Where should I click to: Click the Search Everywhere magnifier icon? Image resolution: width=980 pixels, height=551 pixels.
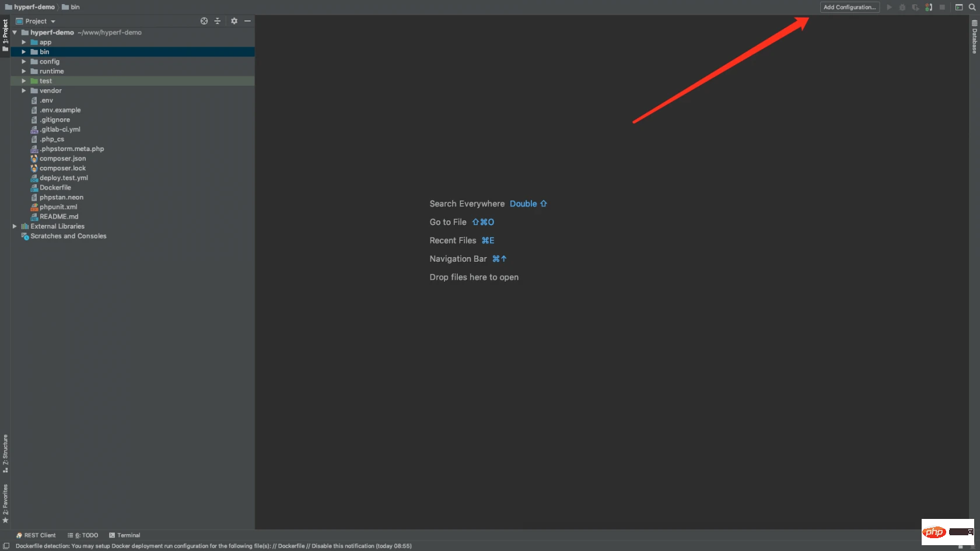click(x=972, y=7)
